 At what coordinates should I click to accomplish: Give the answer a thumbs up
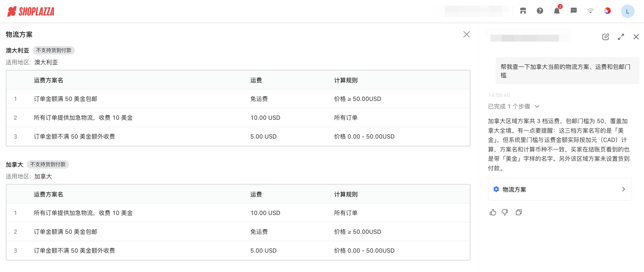493,212
